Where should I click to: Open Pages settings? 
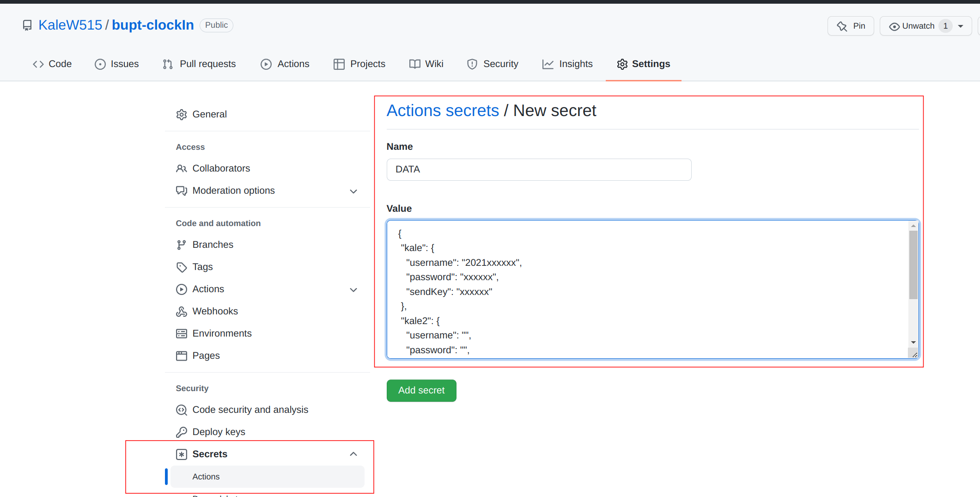pyautogui.click(x=267, y=356)
